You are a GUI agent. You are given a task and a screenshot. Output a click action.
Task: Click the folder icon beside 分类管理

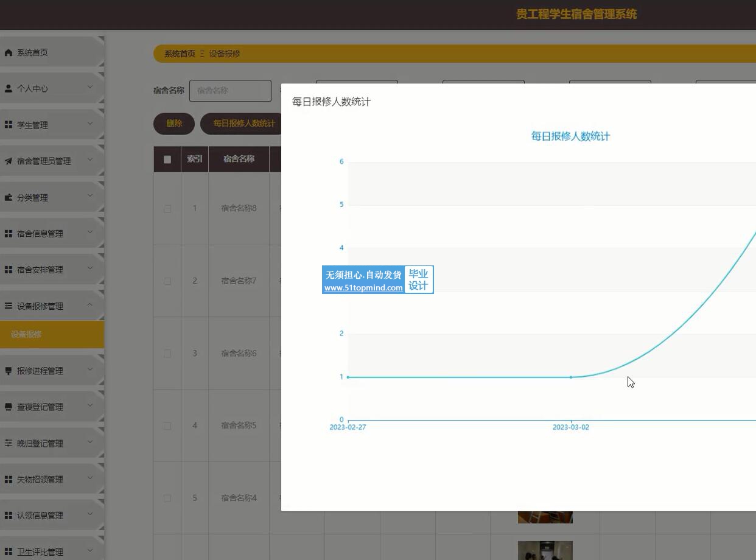(x=9, y=198)
